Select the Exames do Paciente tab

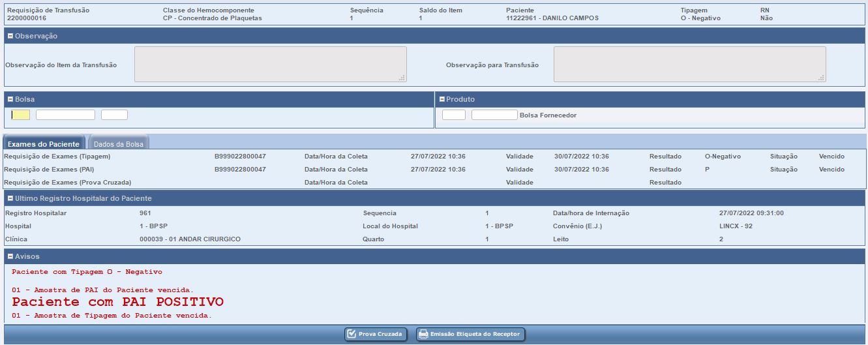click(44, 143)
